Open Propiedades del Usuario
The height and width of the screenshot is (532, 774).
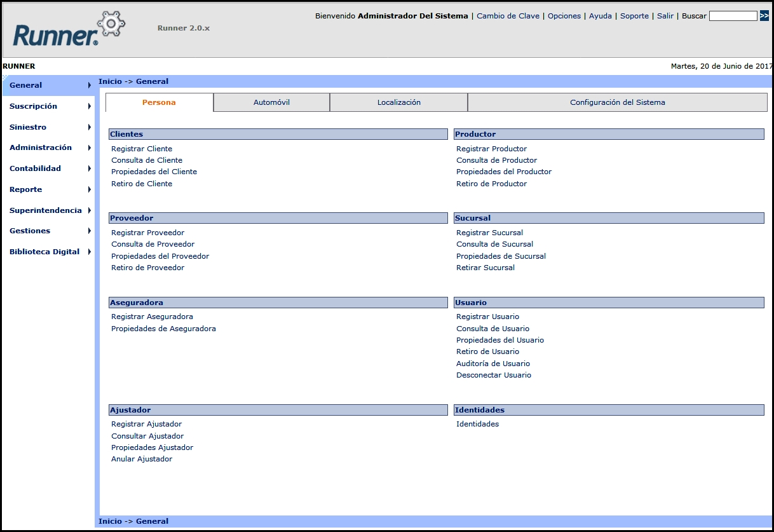click(x=500, y=340)
